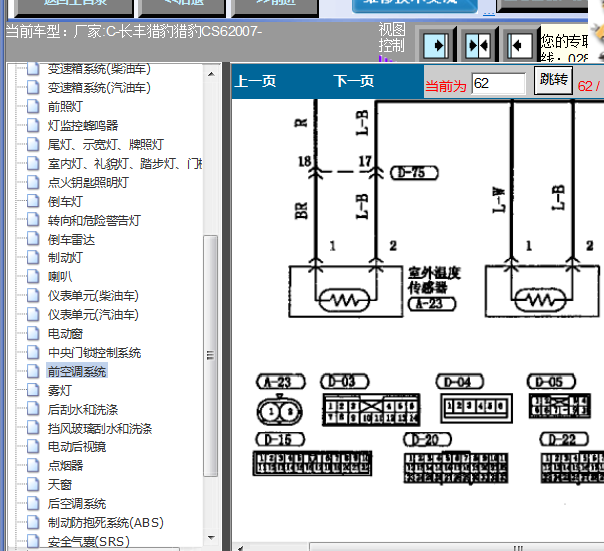Screen dimensions: 604x551
Task: Select 中央门锁控制系统 tree entry
Action: coord(94,352)
